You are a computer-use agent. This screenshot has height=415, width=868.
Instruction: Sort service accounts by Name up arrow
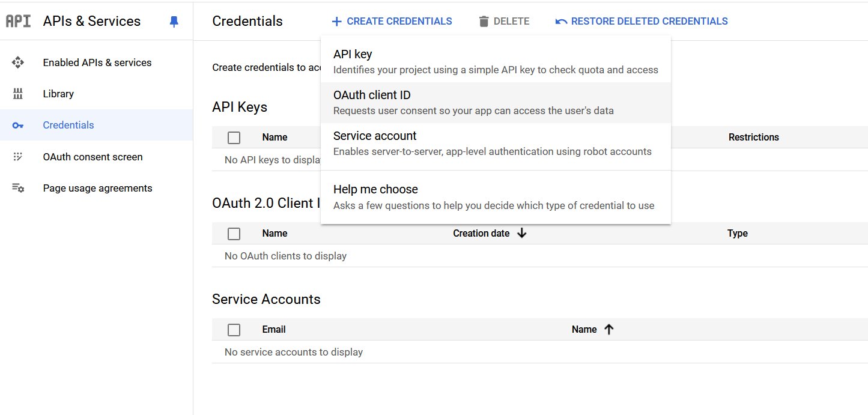(609, 329)
